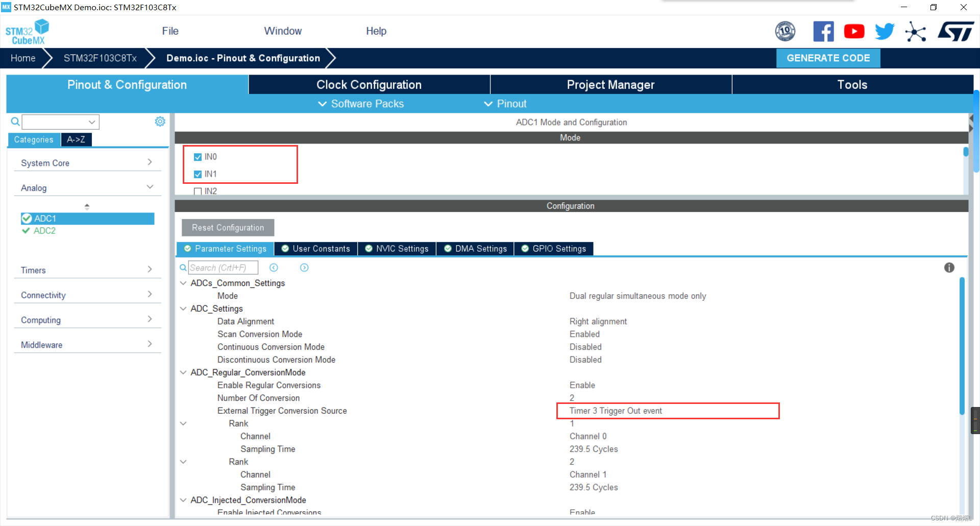Go to next parameter search result
Viewport: 980px width, 526px height.
coord(304,268)
